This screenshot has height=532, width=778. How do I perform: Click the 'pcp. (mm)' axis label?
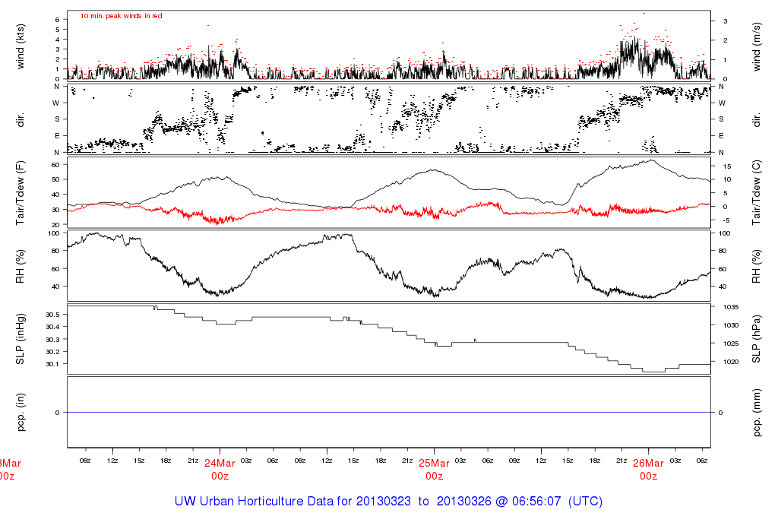coord(756,412)
